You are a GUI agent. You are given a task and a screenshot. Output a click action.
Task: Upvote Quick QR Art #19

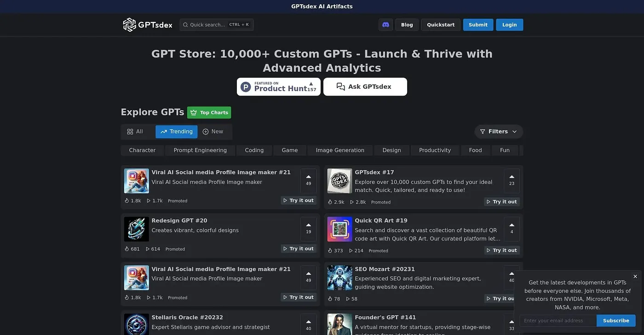[512, 229]
